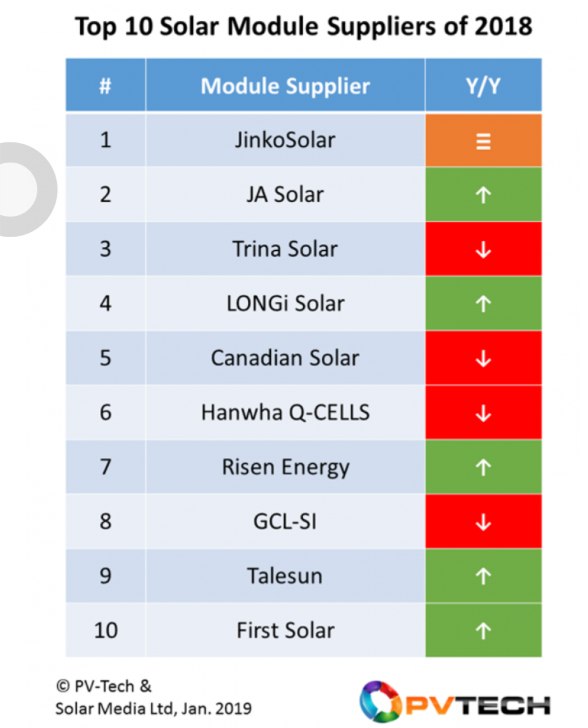
Task: Click the Top 10 Solar Module Suppliers title
Action: click(x=303, y=26)
